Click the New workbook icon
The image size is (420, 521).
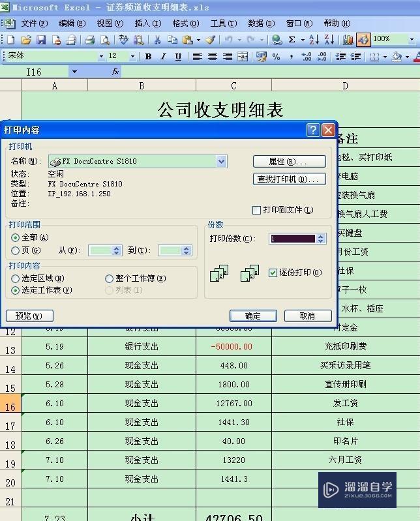(10, 40)
